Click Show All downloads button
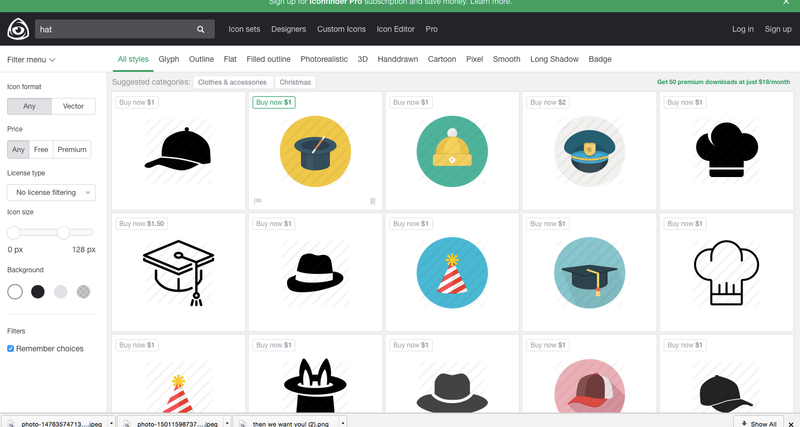The width and height of the screenshot is (800, 427). coord(759,423)
